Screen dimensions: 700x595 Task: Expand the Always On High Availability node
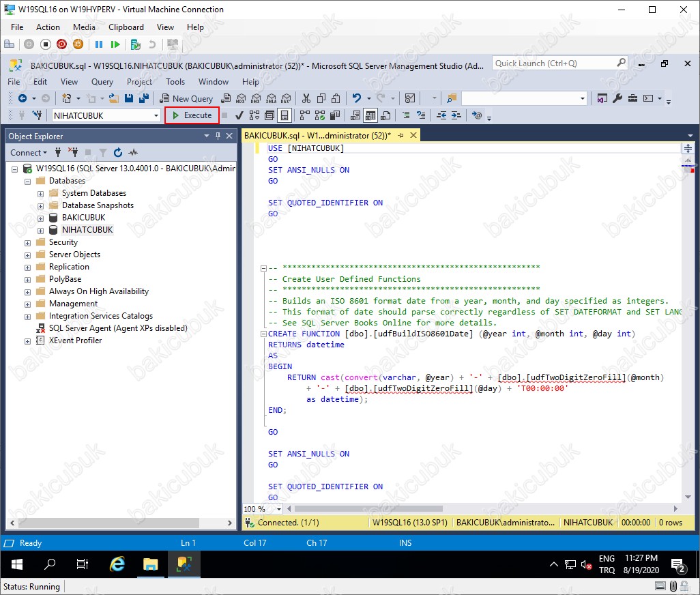(28, 292)
